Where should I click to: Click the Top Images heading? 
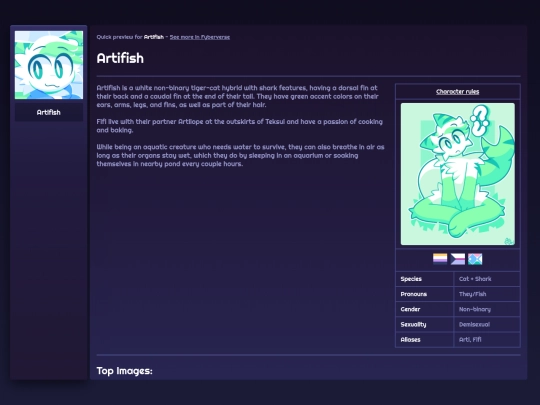tap(124, 371)
